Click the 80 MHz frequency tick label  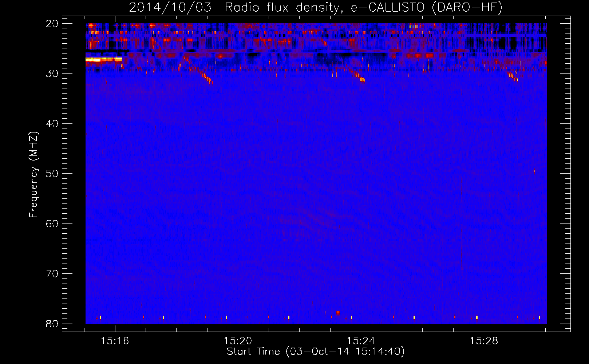(52, 324)
